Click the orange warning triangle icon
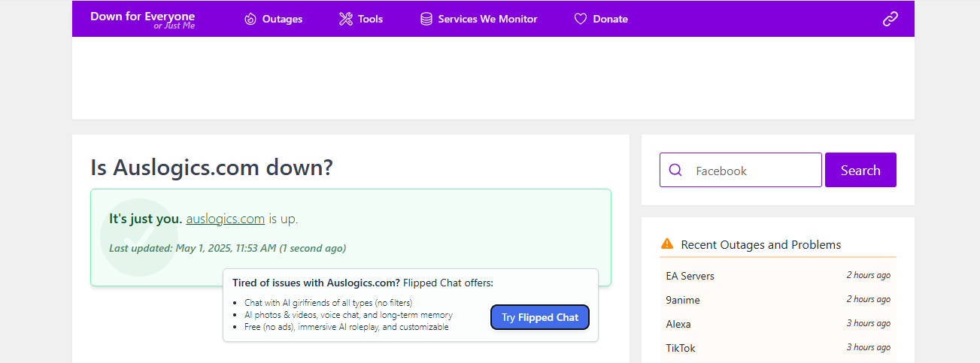This screenshot has width=980, height=363. tap(667, 244)
